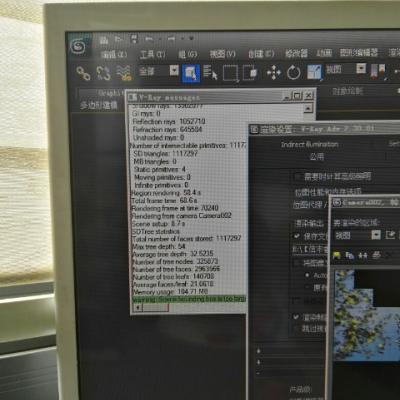The width and height of the screenshot is (400, 400).
Task: Save the scene with the floppy disk icon
Action: point(134,39)
